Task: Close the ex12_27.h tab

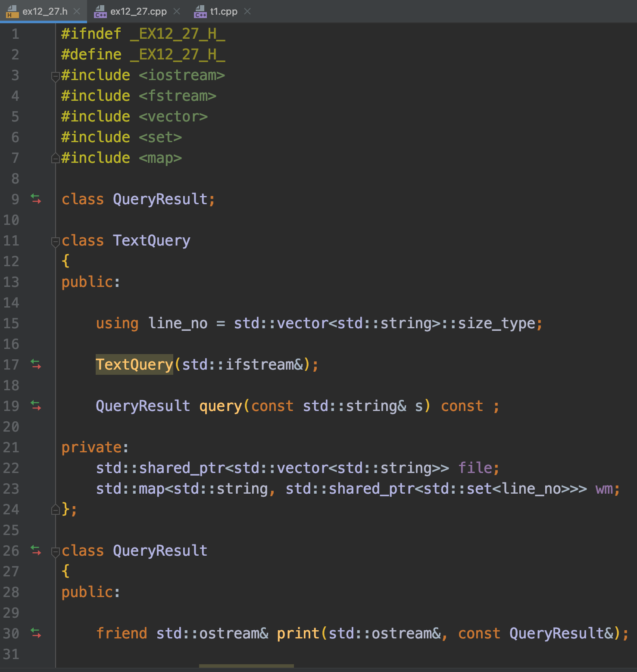Action: pyautogui.click(x=77, y=12)
